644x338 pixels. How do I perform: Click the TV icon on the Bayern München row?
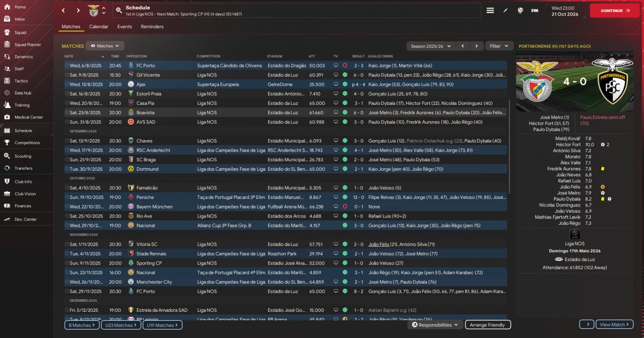[x=336, y=207]
